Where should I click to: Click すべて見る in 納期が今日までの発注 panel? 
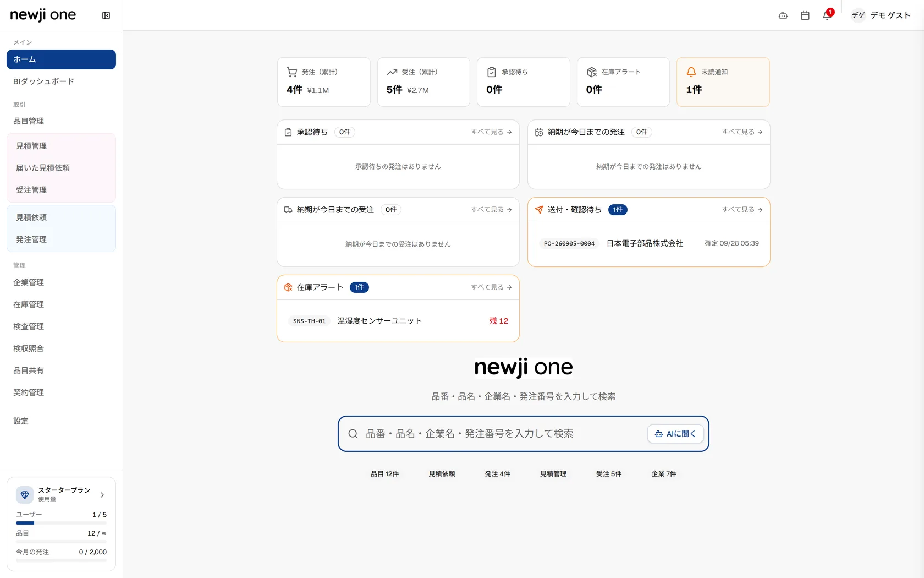(x=742, y=132)
